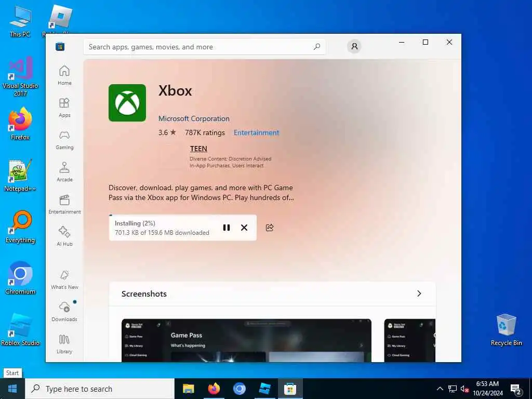Select the Recycle Bin on desktop
This screenshot has width=532, height=399.
(x=506, y=329)
